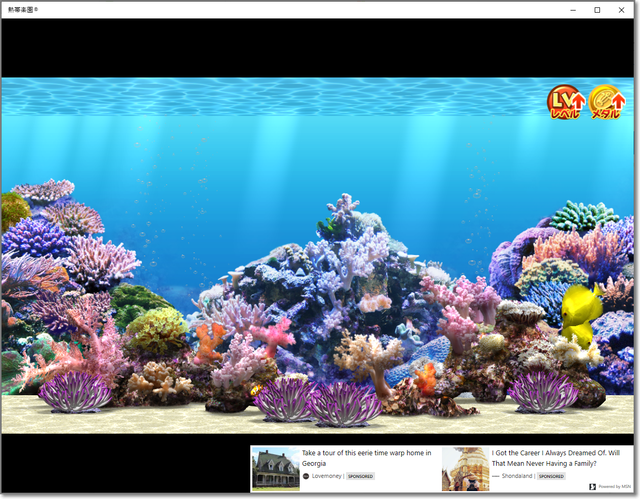Click the gold medal-up icon
The image size is (640, 499).
pos(606,103)
